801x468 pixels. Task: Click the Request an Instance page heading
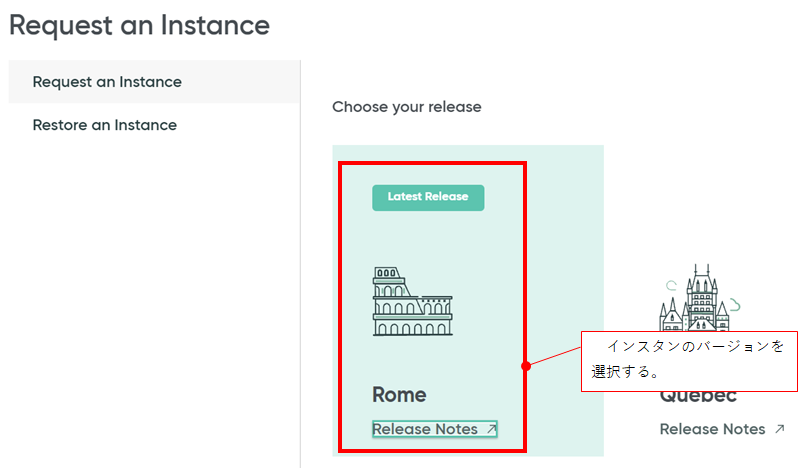pos(139,25)
